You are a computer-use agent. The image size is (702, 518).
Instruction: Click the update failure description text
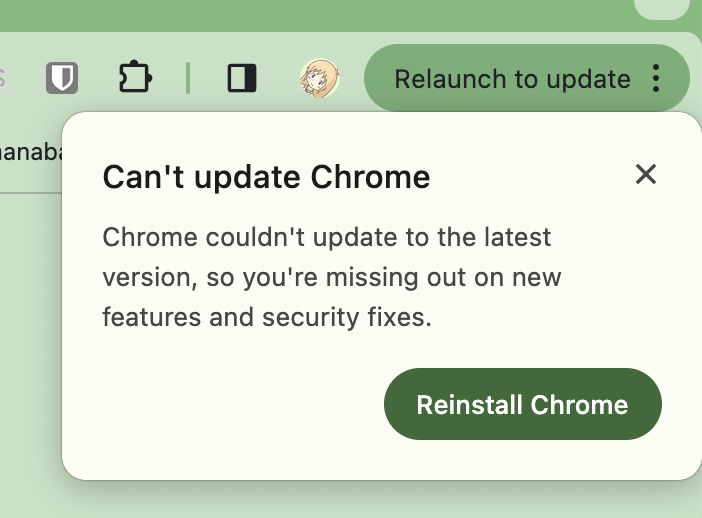[x=332, y=277]
